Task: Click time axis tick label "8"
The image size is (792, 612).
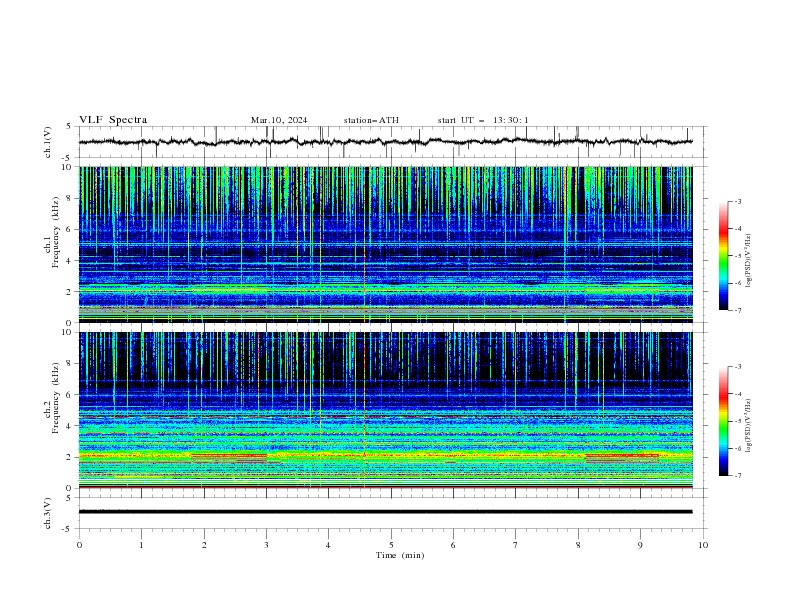Action: coord(578,545)
